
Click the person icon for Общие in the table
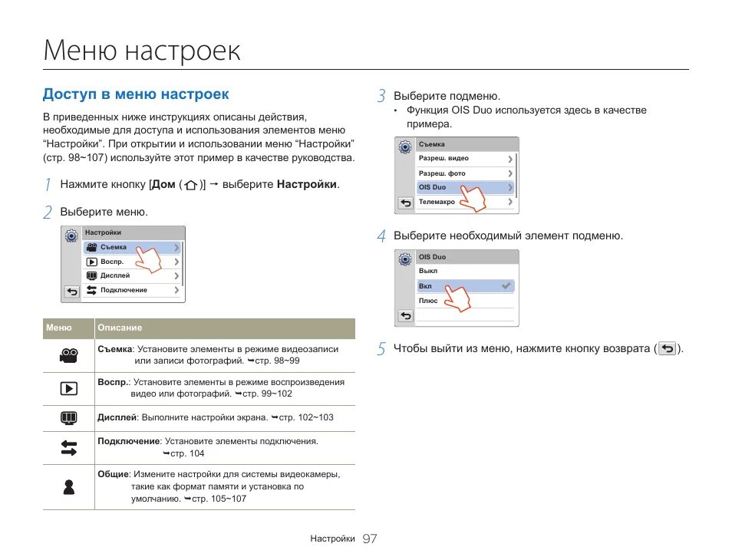(x=69, y=487)
